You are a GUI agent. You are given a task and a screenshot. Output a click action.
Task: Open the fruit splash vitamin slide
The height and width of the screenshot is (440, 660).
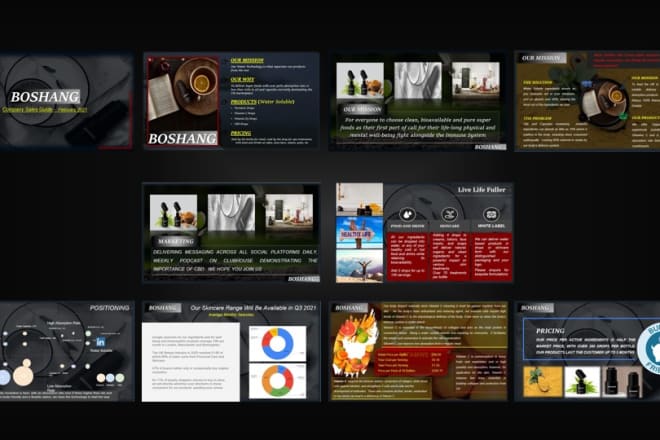pos(419,351)
